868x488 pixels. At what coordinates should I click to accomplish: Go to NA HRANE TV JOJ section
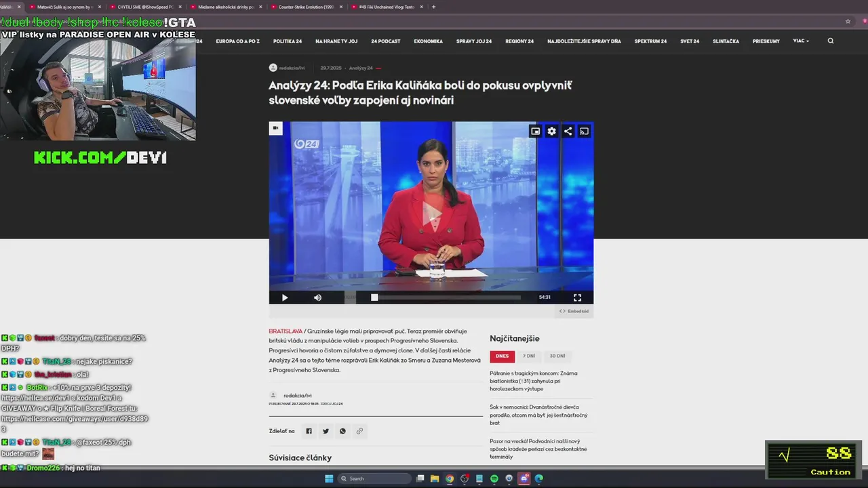click(336, 41)
